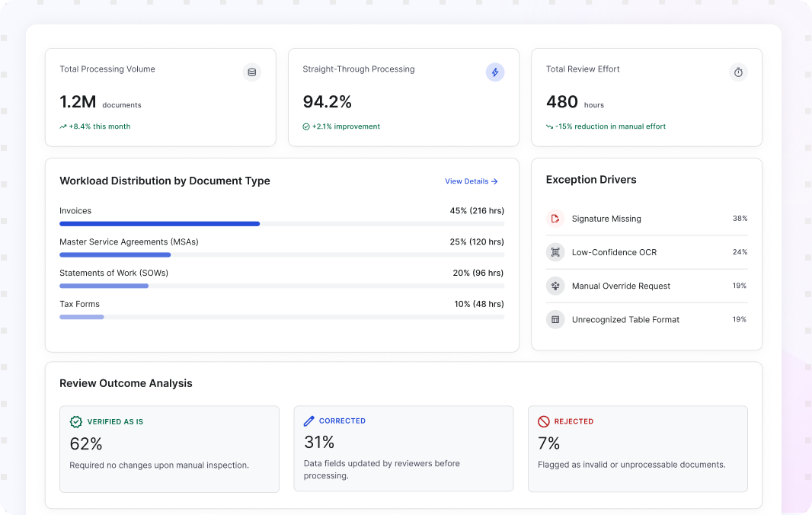
Task: Click the Corrected heading
Action: point(342,421)
